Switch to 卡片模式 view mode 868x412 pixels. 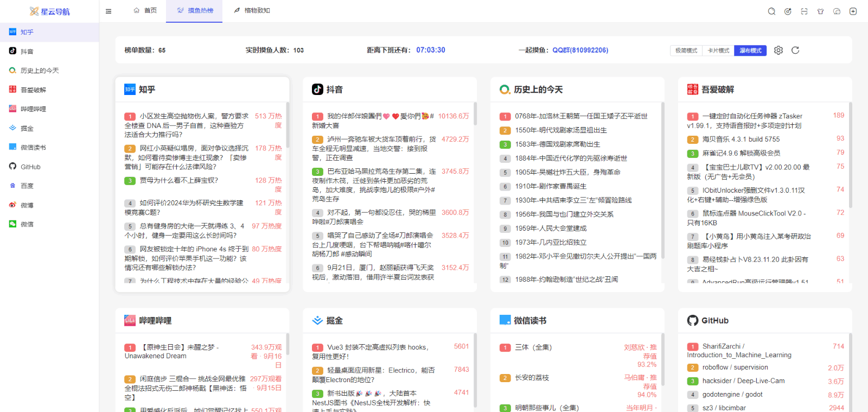[718, 50]
